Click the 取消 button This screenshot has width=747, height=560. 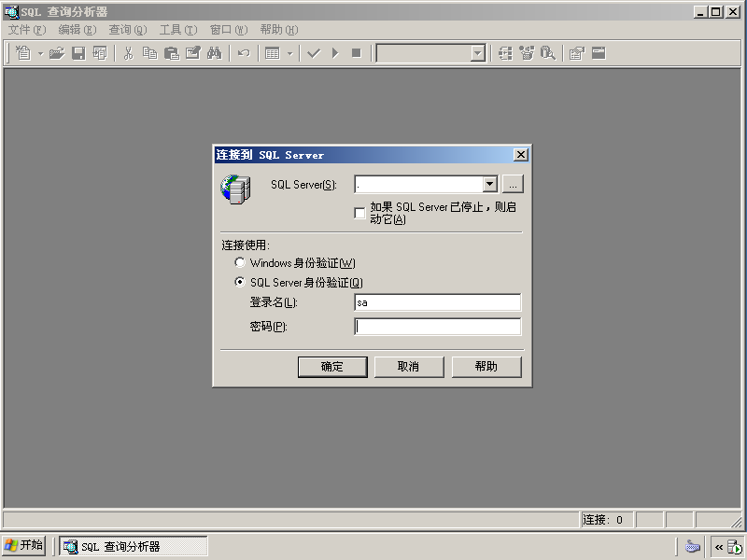tap(409, 367)
